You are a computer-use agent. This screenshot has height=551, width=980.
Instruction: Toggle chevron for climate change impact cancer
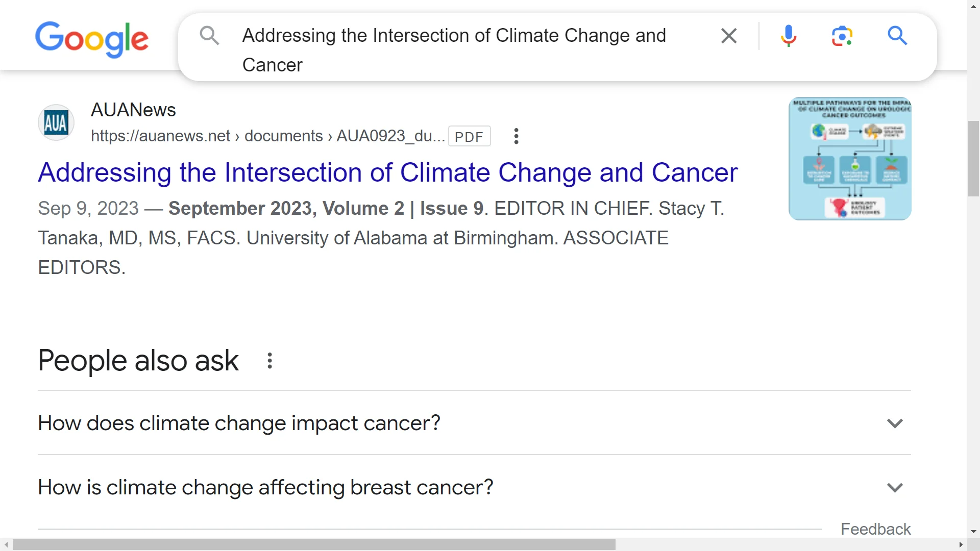coord(895,423)
